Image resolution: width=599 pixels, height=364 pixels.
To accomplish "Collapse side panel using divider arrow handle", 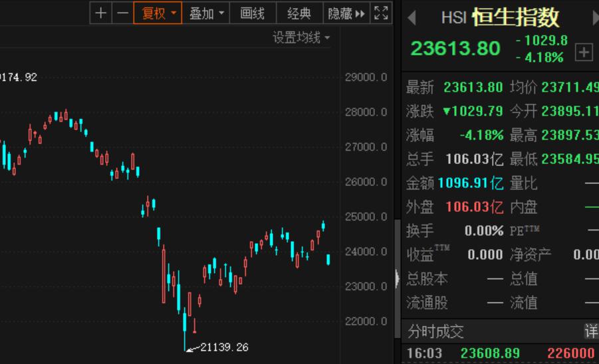I will point(398,278).
